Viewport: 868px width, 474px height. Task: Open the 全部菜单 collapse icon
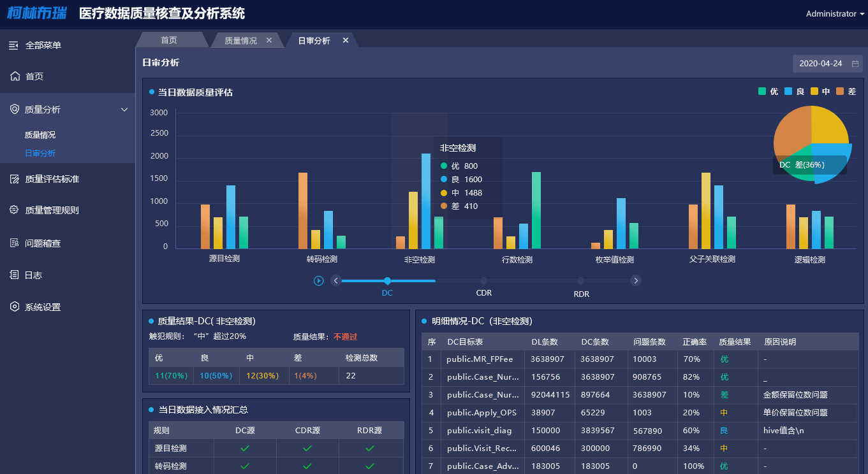[13, 45]
